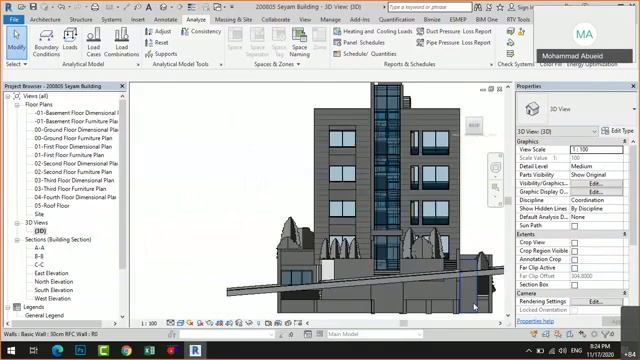Open Load Combinations tool
Viewport: 640px width, 360px height.
122,42
